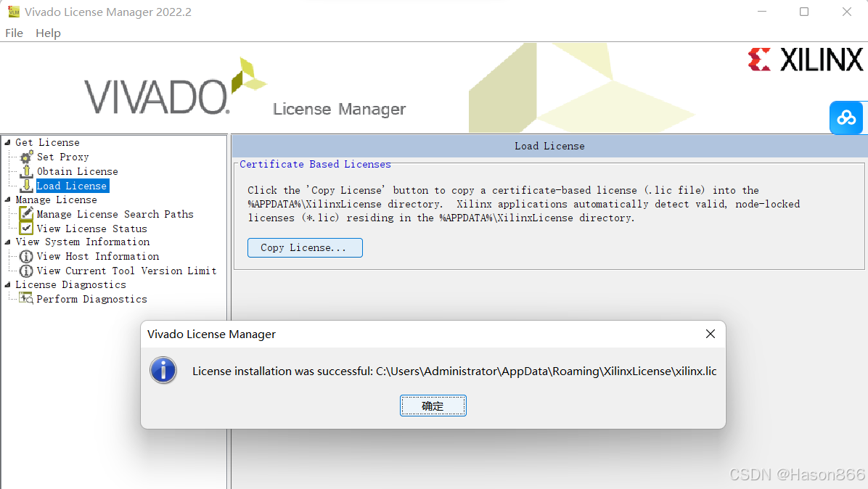Confirm the dialog with the 确定 button
The image size is (868, 489).
point(433,406)
